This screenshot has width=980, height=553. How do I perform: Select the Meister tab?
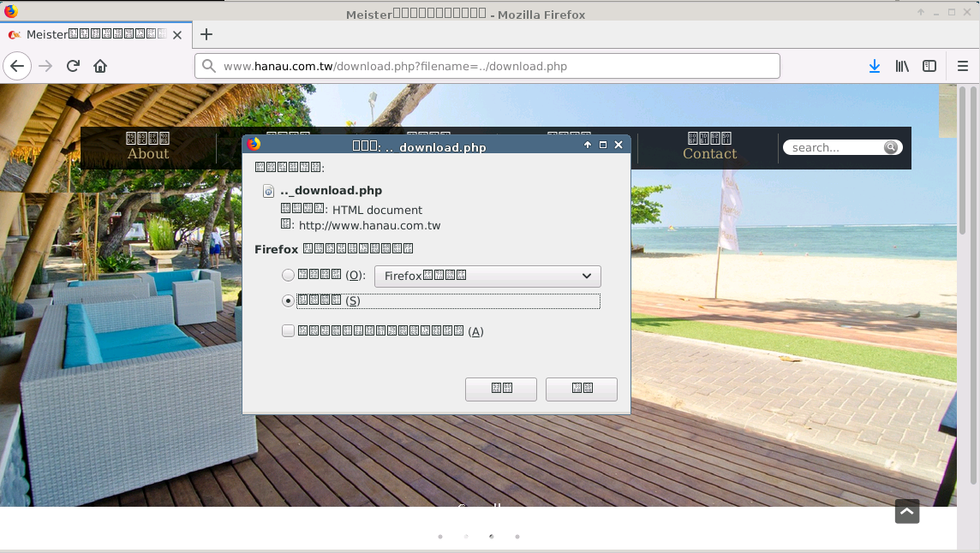95,34
